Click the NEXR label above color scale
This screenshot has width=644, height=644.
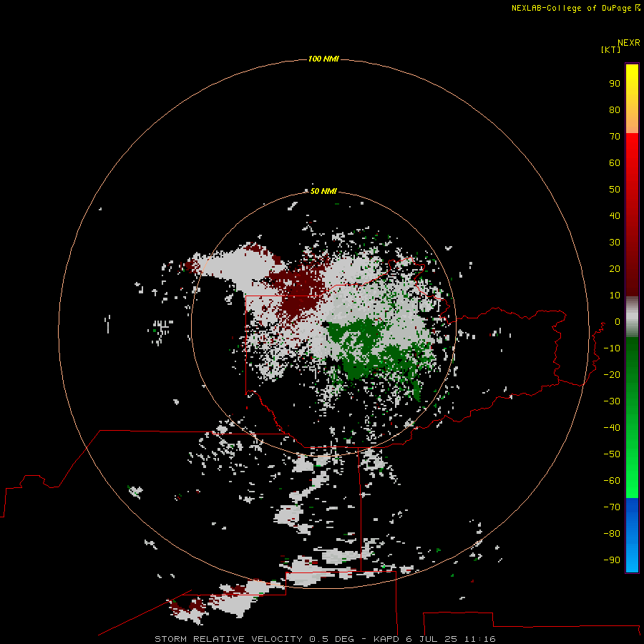click(629, 43)
